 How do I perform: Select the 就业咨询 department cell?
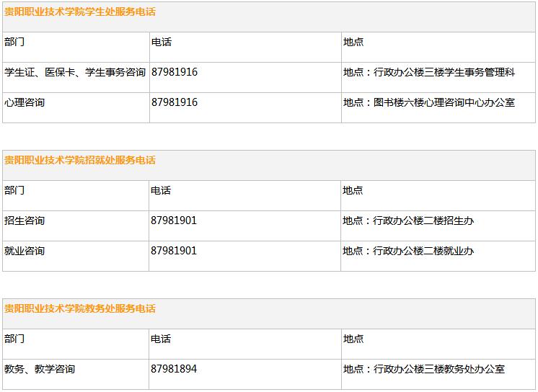click(25, 251)
